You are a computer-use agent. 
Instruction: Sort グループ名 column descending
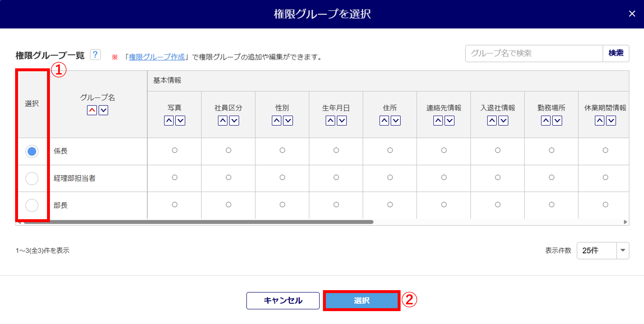103,110
